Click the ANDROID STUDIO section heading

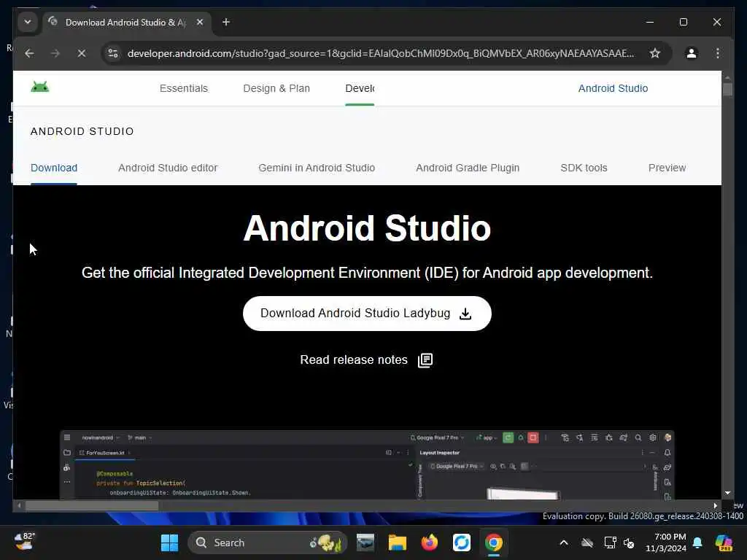[x=82, y=131]
